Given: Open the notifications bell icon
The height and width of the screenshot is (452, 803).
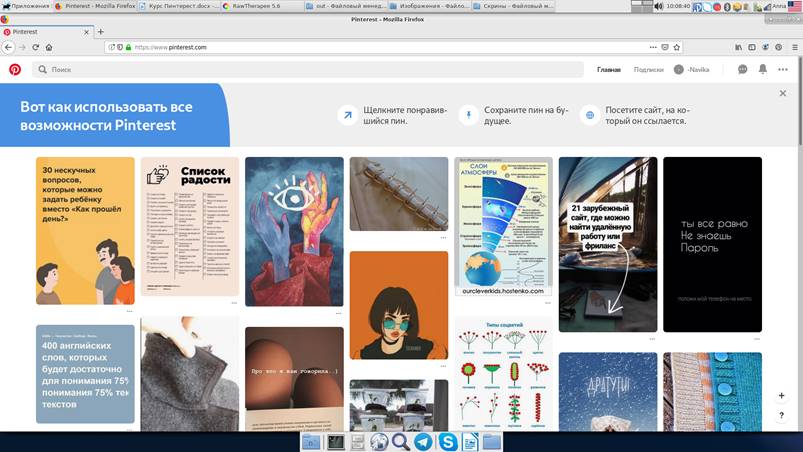Looking at the screenshot, I should pyautogui.click(x=763, y=70).
